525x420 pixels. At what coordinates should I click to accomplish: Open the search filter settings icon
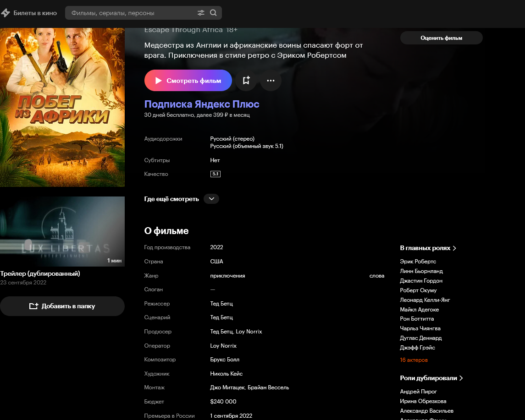pyautogui.click(x=201, y=13)
